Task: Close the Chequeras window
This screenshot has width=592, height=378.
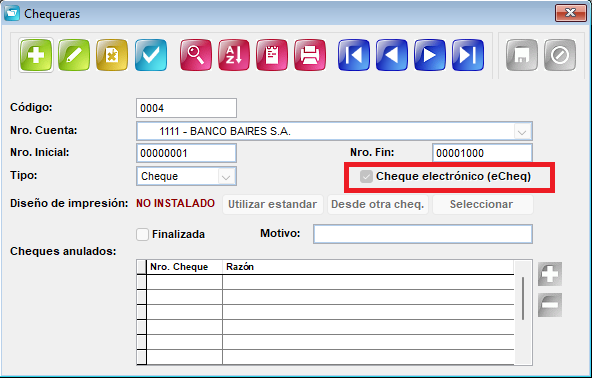Action: coord(570,13)
